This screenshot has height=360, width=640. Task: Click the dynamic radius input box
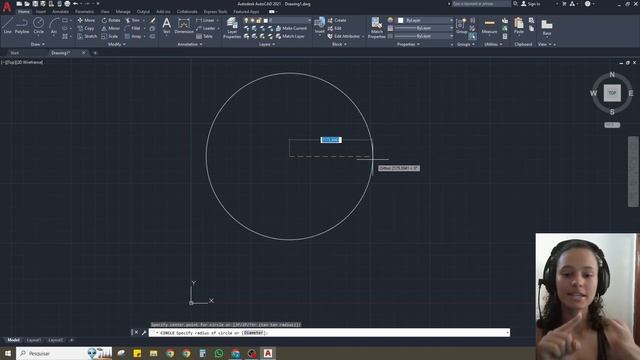pos(331,140)
